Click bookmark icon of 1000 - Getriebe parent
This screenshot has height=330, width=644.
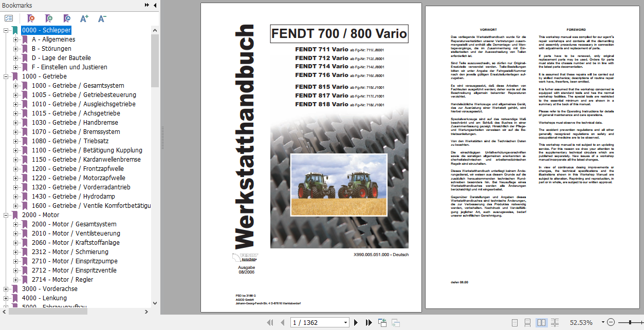[15, 76]
